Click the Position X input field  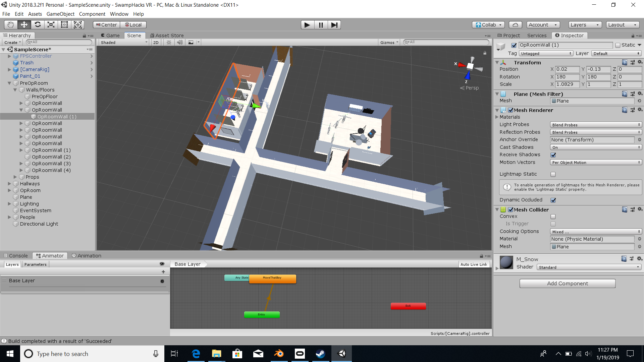567,69
